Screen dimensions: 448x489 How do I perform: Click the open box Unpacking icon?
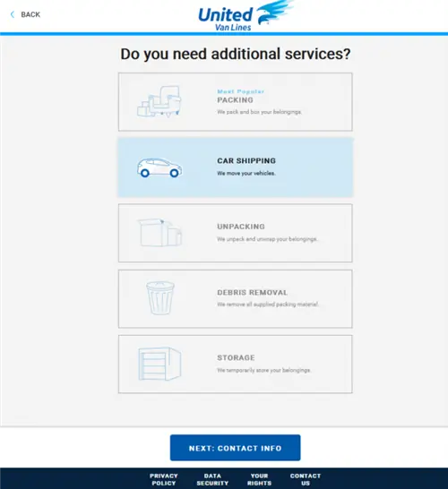159,233
